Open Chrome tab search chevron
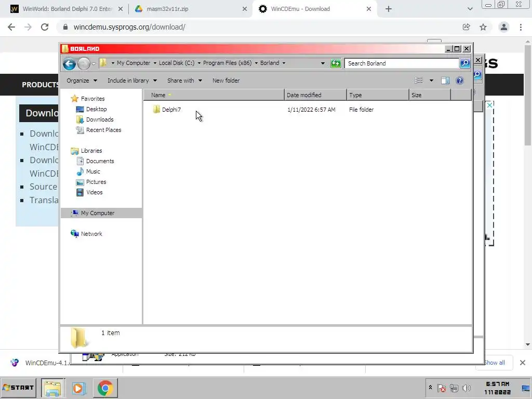Screen dimensions: 532x399 (x=470, y=9)
